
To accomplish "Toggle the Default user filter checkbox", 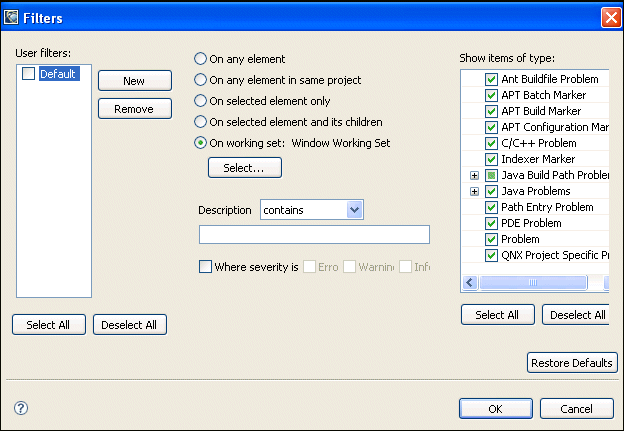I will tap(29, 74).
